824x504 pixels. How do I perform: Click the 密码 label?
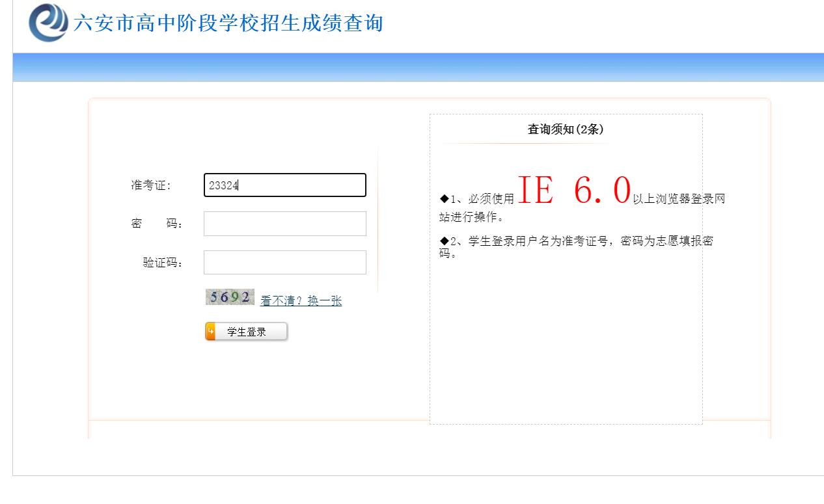[x=158, y=224]
